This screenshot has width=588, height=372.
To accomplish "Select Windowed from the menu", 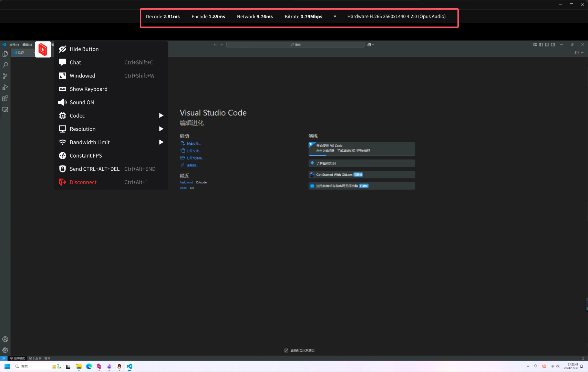I will pyautogui.click(x=82, y=76).
